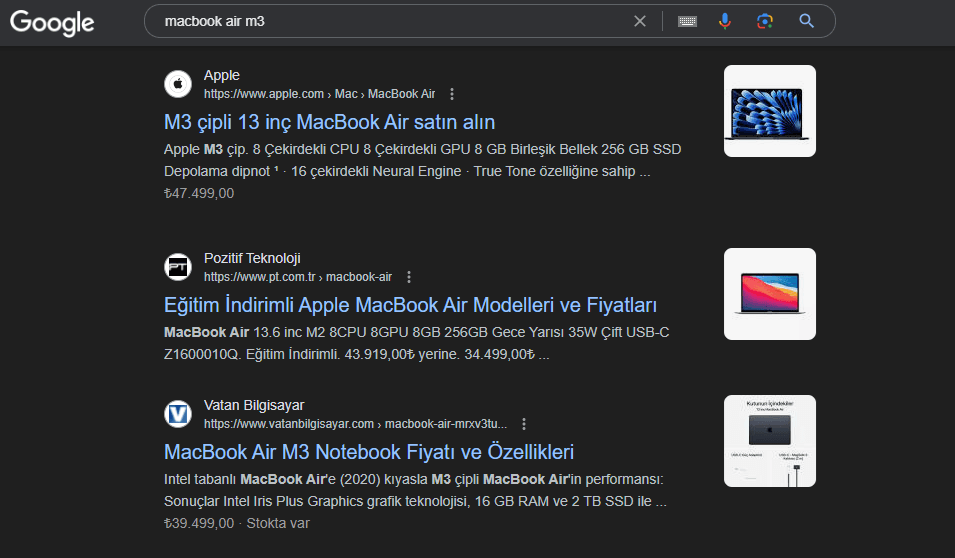Click the Vatan Bilgisayar site name
Screen dimensions: 955x558
click(254, 405)
